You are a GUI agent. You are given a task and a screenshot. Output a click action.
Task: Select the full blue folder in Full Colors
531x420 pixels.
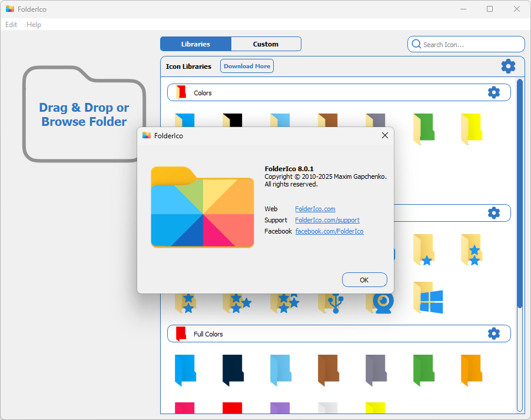pyautogui.click(x=185, y=370)
